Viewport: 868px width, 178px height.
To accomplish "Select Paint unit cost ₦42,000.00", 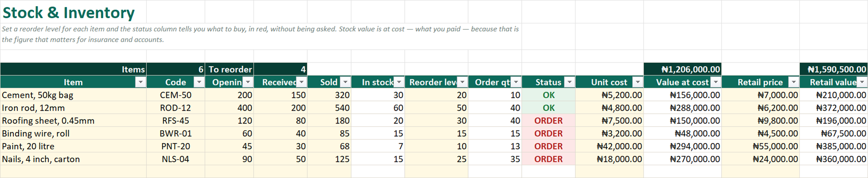I will [x=610, y=146].
